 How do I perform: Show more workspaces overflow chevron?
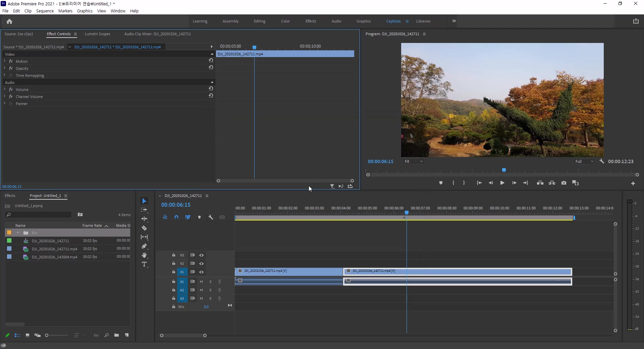point(454,21)
